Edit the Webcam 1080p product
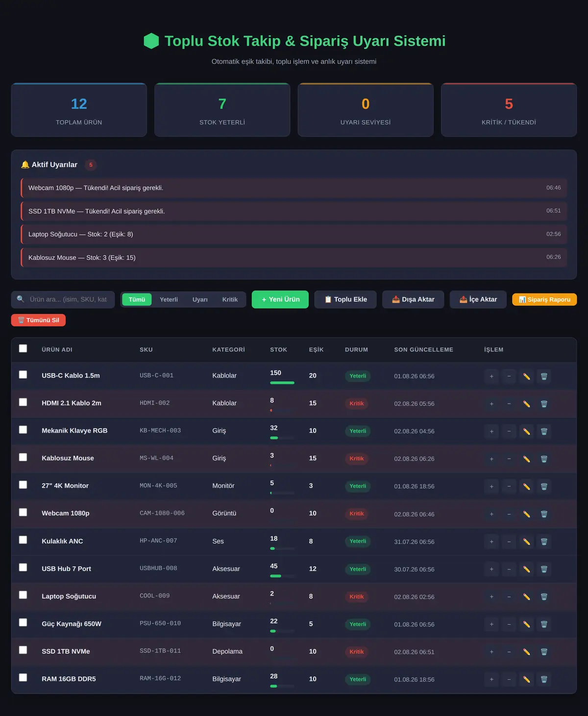The image size is (588, 716). click(x=526, y=514)
